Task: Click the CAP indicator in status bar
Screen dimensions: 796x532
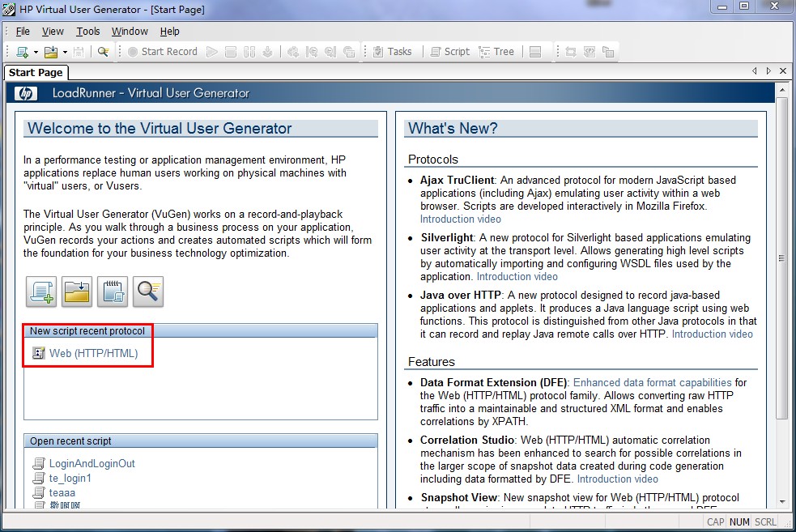Action: [716, 521]
